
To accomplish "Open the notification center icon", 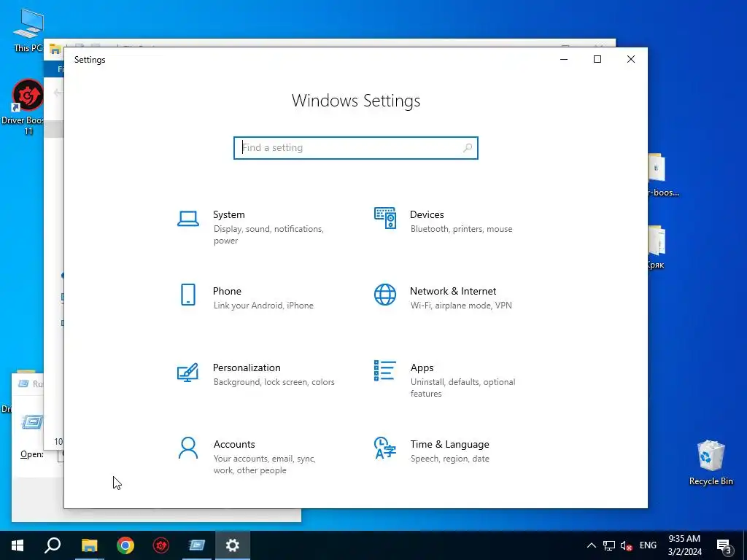I will pos(724,545).
